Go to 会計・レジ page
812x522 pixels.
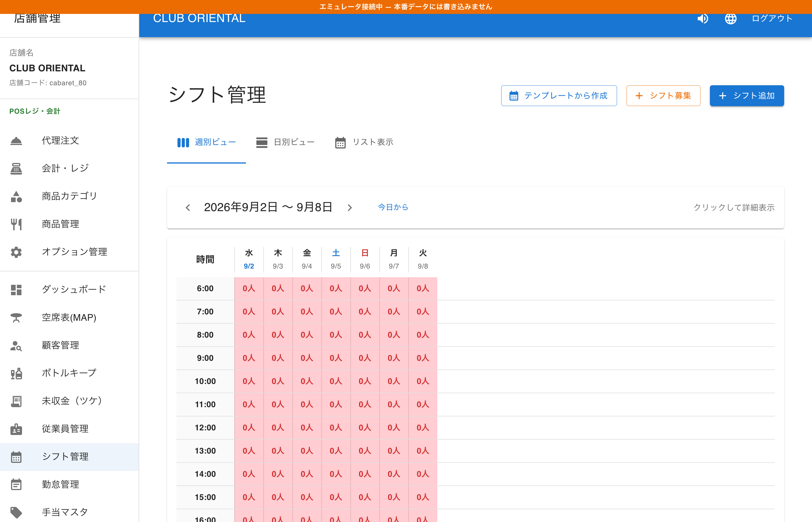(69, 168)
